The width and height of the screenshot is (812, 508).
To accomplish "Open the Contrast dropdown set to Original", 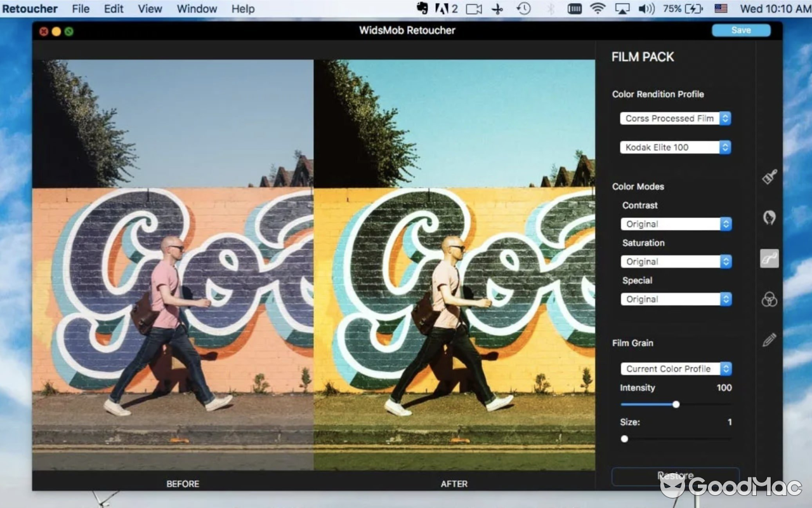I will [676, 224].
